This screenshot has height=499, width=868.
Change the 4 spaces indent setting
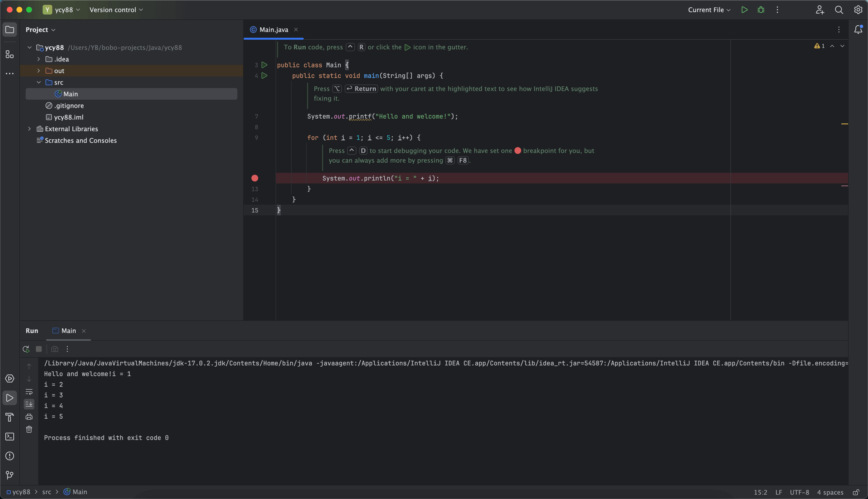click(x=830, y=492)
